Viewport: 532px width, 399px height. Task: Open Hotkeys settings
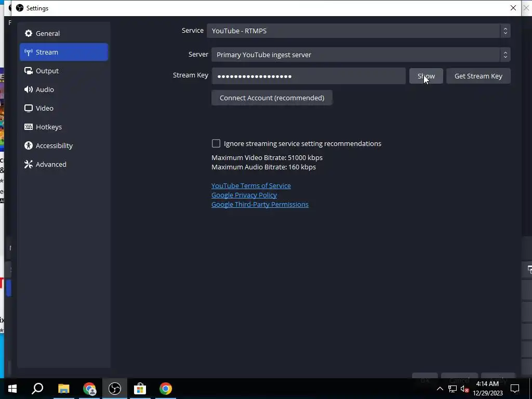pos(64,127)
